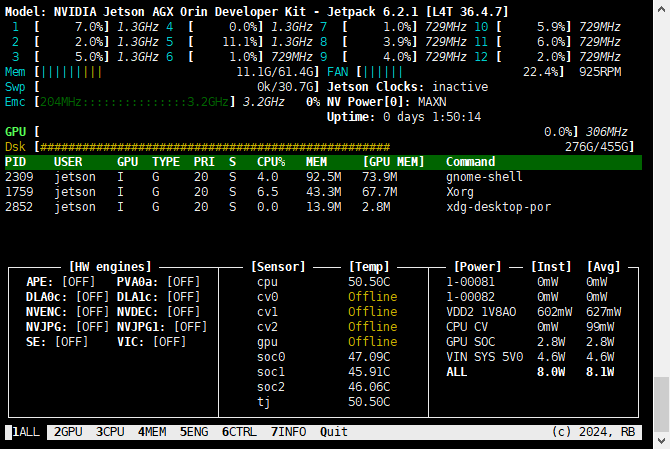Click the DLA1c engine status
The height and width of the screenshot is (449, 670).
[x=183, y=297]
